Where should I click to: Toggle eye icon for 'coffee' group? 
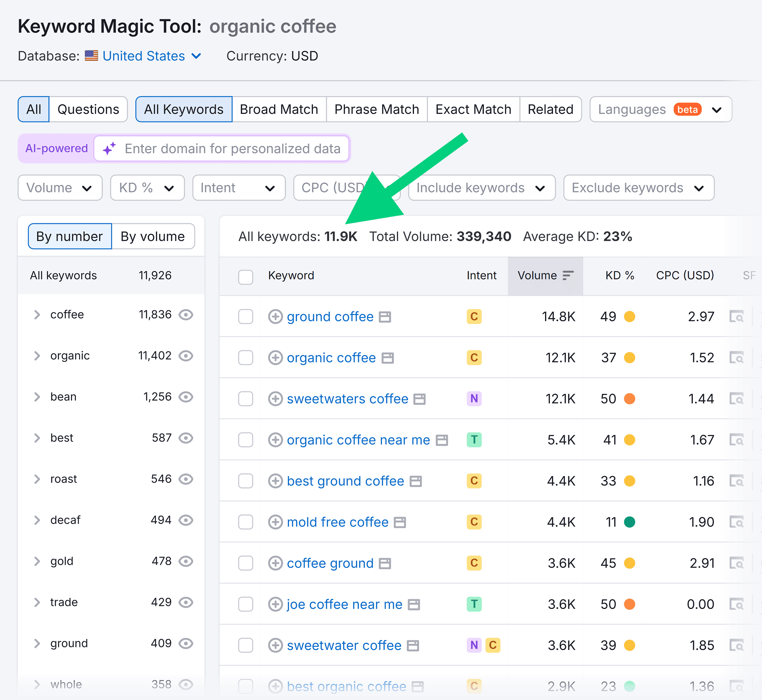coord(186,315)
